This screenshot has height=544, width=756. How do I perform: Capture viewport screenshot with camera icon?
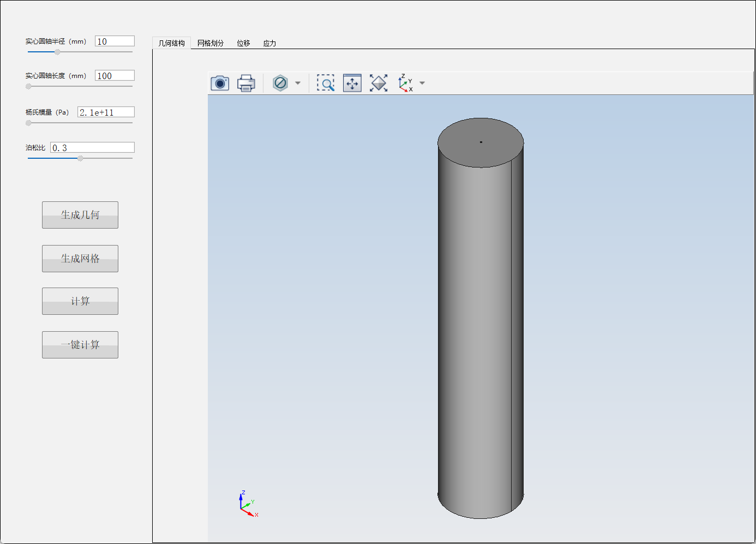click(x=220, y=83)
